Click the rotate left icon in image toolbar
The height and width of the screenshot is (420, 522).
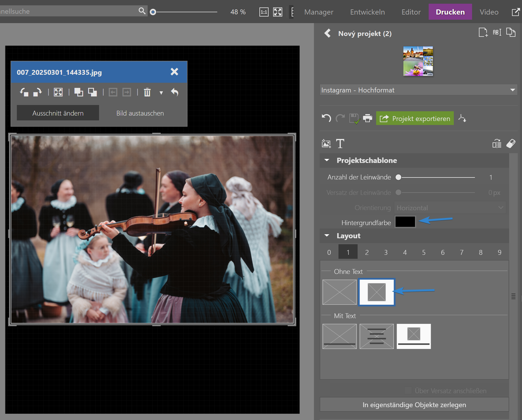click(x=24, y=92)
